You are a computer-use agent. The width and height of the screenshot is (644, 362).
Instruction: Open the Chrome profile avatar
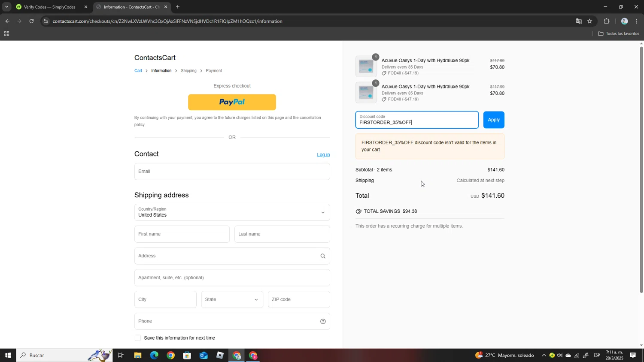pyautogui.click(x=624, y=21)
